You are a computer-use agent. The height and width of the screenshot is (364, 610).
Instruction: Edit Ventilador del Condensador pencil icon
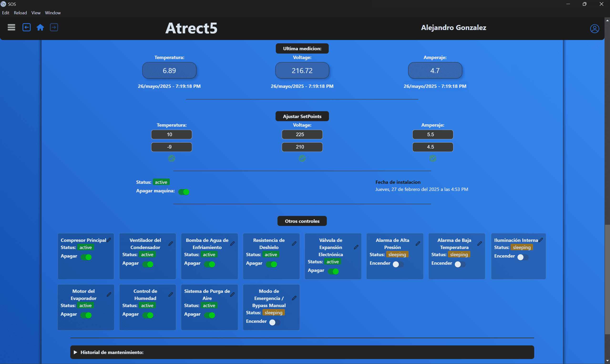click(171, 244)
